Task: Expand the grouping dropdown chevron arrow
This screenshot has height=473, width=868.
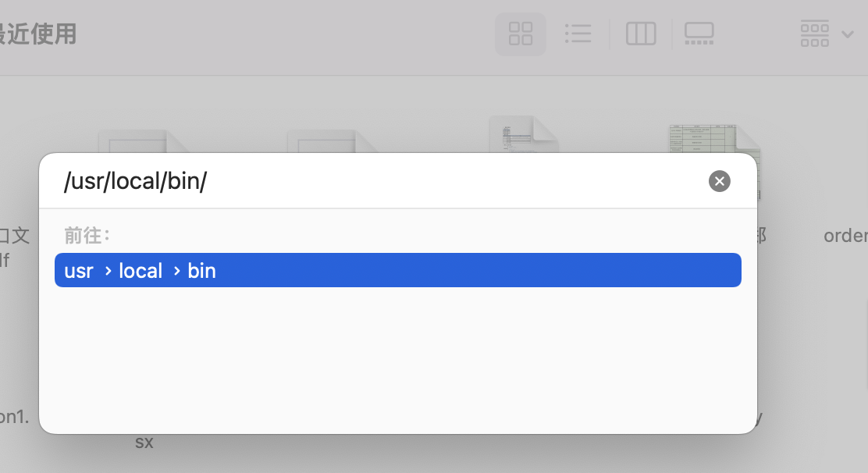Action: [x=847, y=34]
